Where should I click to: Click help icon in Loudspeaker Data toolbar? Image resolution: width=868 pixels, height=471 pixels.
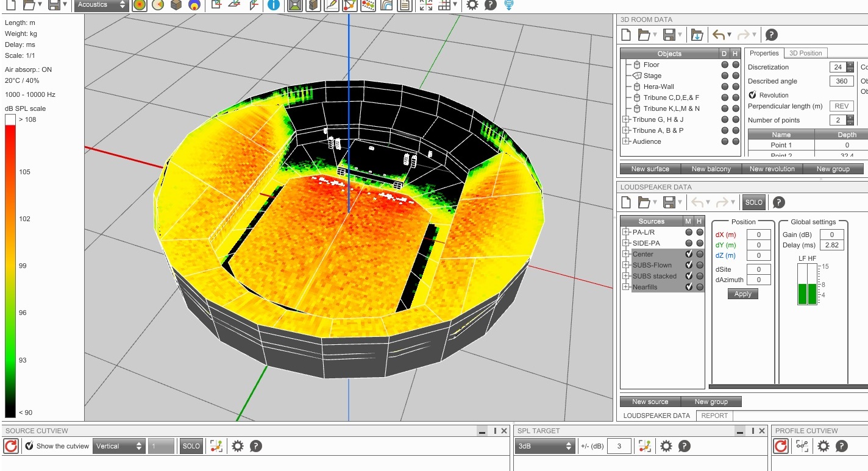(x=778, y=202)
